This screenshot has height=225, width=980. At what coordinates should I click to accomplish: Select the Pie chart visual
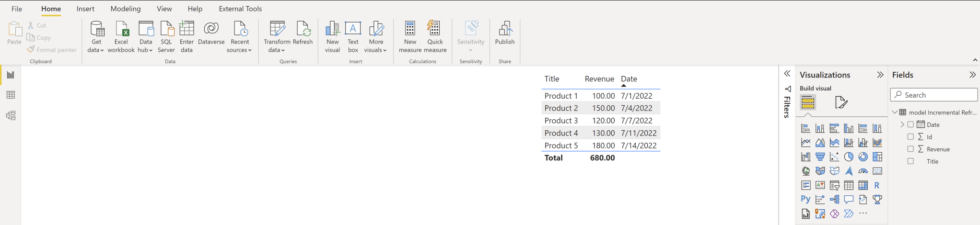849,157
